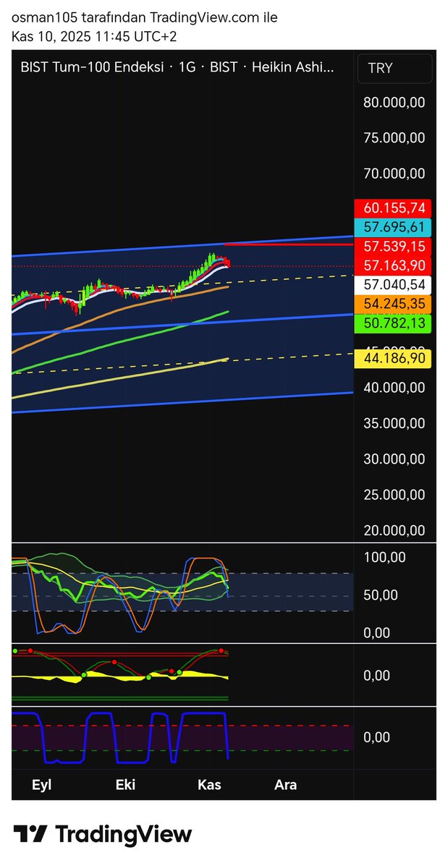Viewport: 448px width, 868px height.
Task: Click the 25.000,00 price axis value
Action: point(394,495)
